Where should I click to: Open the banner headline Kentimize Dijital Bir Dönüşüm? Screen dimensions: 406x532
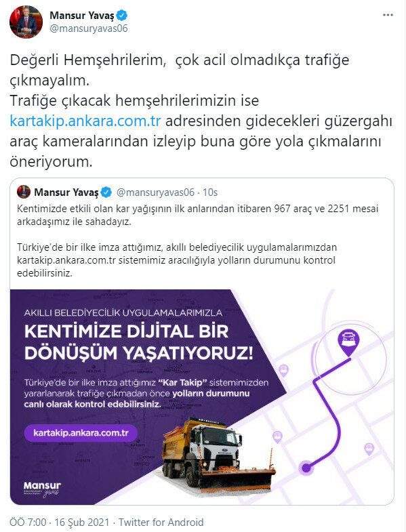click(138, 342)
